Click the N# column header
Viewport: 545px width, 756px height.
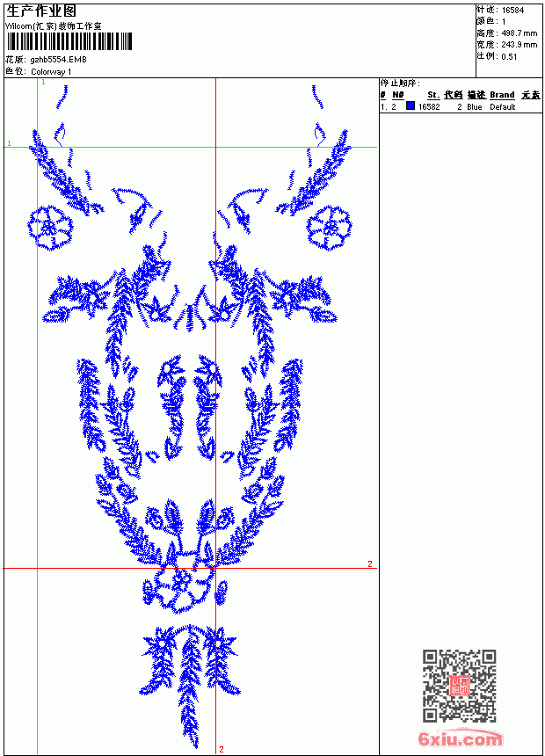pos(398,95)
